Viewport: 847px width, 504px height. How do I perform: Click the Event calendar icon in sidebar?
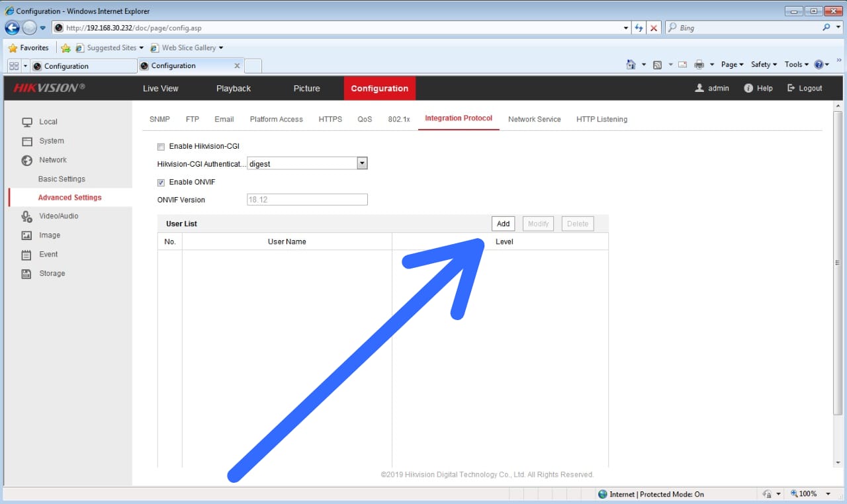click(x=27, y=255)
